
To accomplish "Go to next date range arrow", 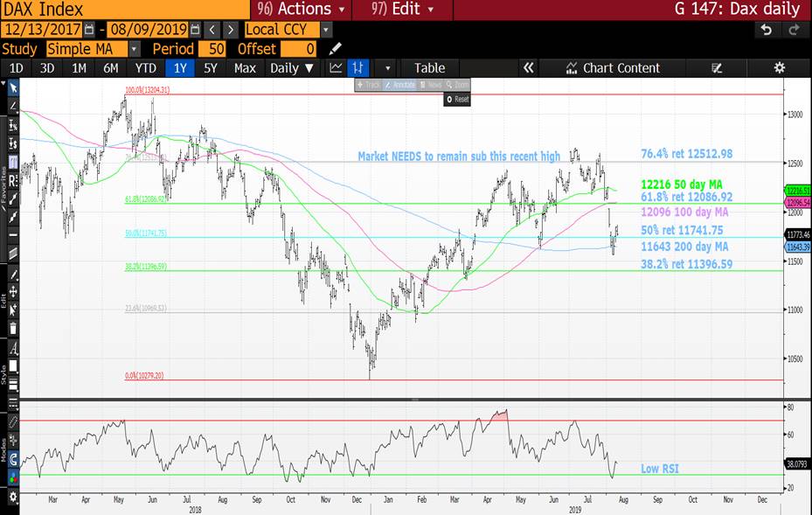I will [231, 30].
